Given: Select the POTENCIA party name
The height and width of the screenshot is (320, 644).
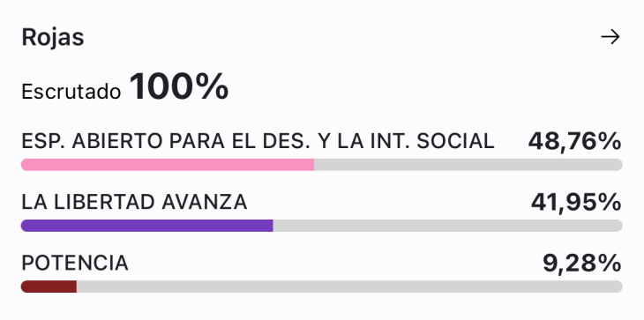Looking at the screenshot, I should (x=75, y=263).
